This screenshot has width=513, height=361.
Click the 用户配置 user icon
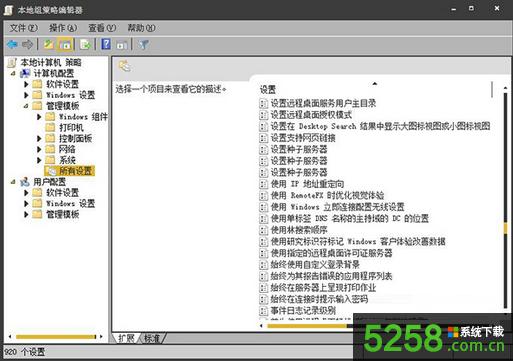coord(25,182)
